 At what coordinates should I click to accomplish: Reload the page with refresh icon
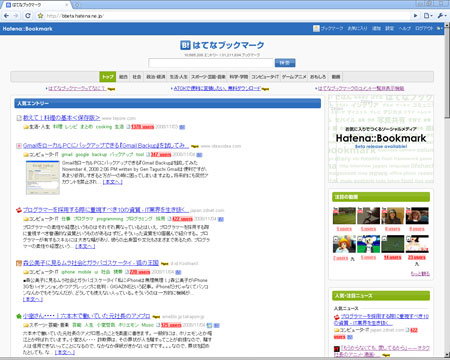pyautogui.click(x=28, y=16)
